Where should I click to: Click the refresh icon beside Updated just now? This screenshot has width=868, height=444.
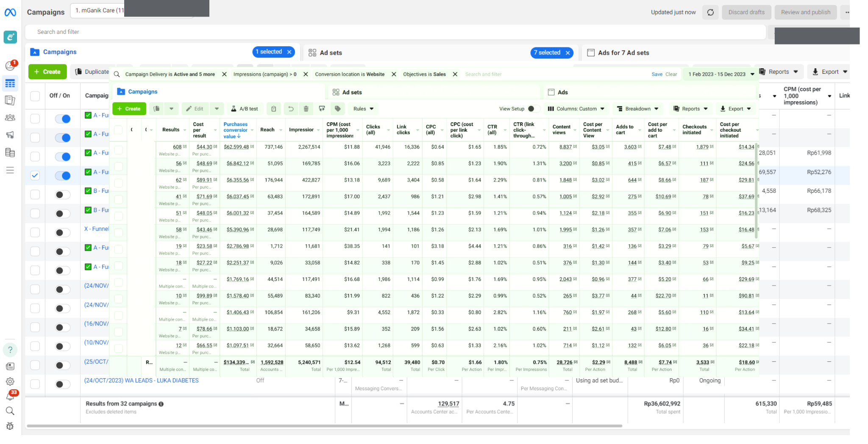710,12
